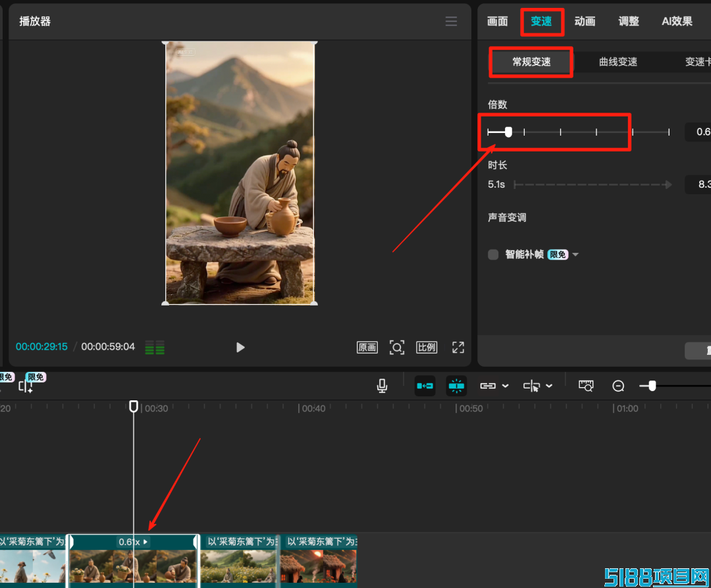Click the focus zoom icon in player
This screenshot has height=588, width=711.
coord(397,347)
